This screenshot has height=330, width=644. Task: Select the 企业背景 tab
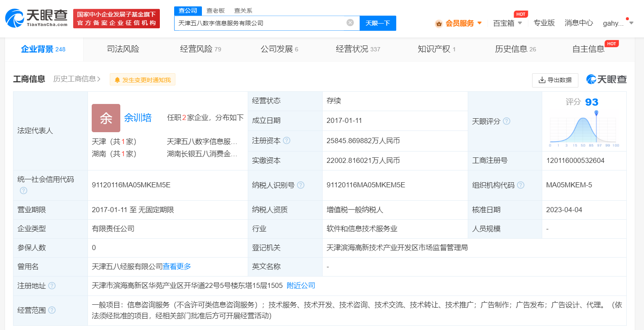pos(43,49)
